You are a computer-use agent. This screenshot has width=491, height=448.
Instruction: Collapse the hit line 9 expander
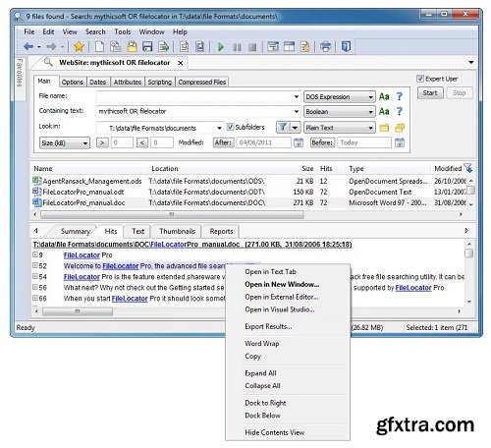[x=35, y=254]
